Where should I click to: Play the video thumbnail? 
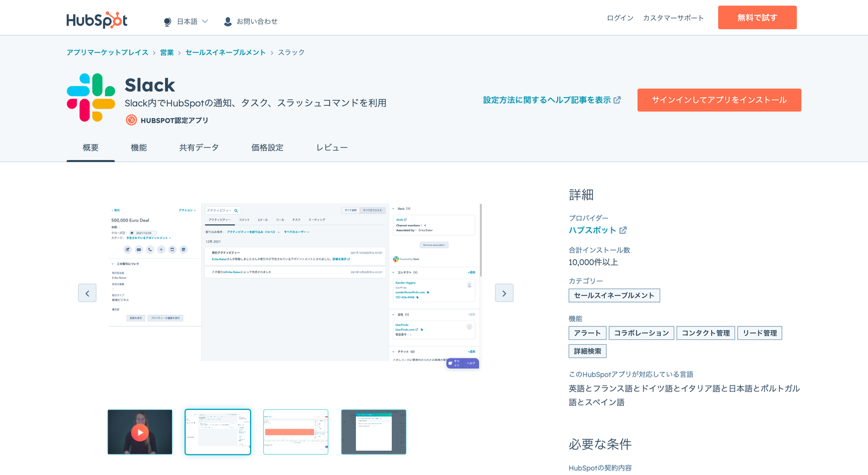140,432
